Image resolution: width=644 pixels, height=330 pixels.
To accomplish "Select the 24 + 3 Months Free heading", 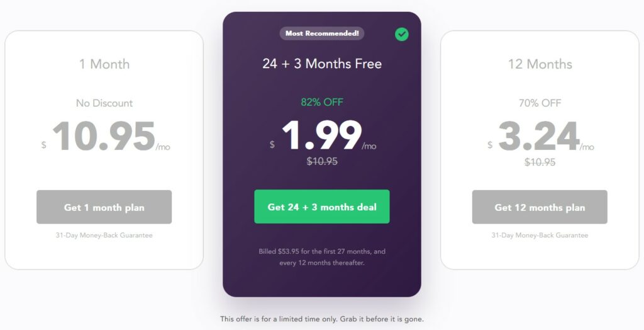I will click(322, 64).
